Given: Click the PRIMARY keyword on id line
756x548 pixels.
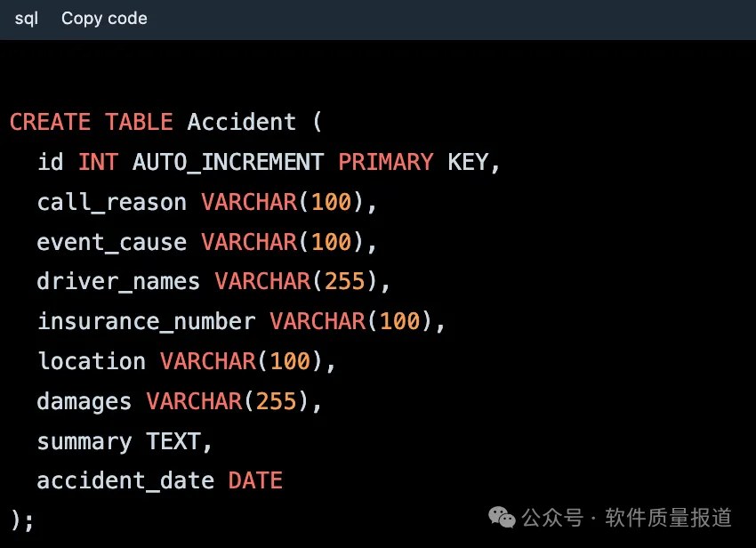Looking at the screenshot, I should click(x=385, y=162).
